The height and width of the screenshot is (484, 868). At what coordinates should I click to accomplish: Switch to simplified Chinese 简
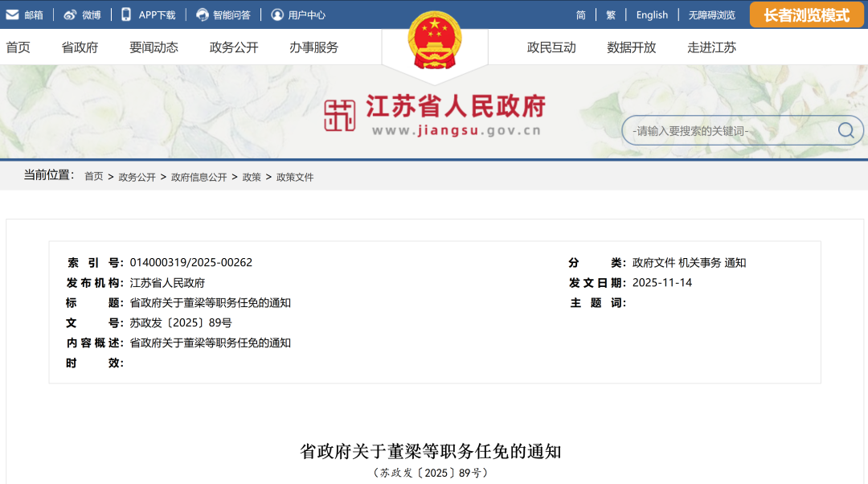point(581,14)
